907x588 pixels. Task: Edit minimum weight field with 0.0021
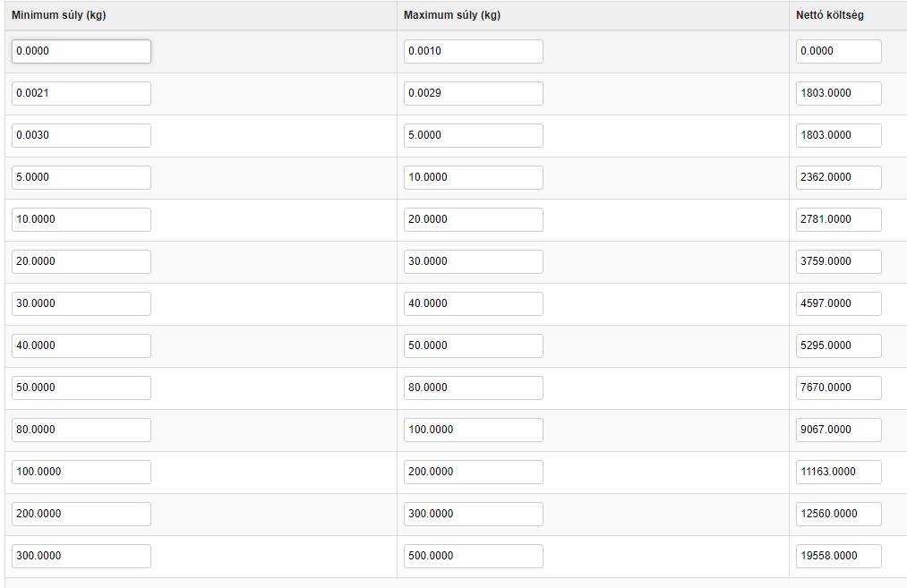coord(81,94)
